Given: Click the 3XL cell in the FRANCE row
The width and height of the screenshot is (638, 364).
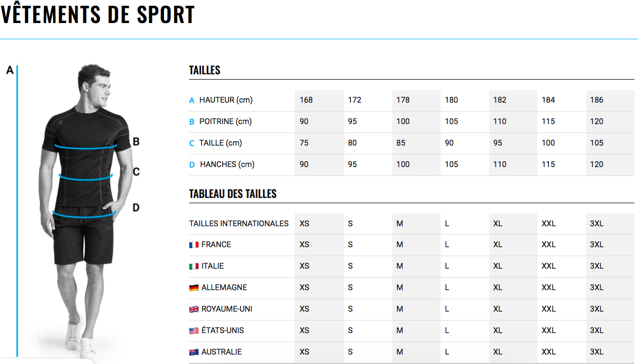Looking at the screenshot, I should click(x=597, y=245).
